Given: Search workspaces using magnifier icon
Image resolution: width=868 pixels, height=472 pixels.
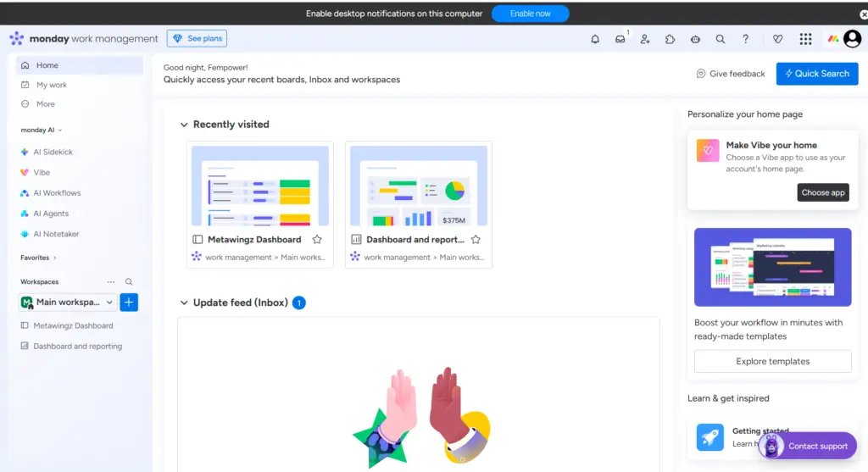Looking at the screenshot, I should point(129,281).
